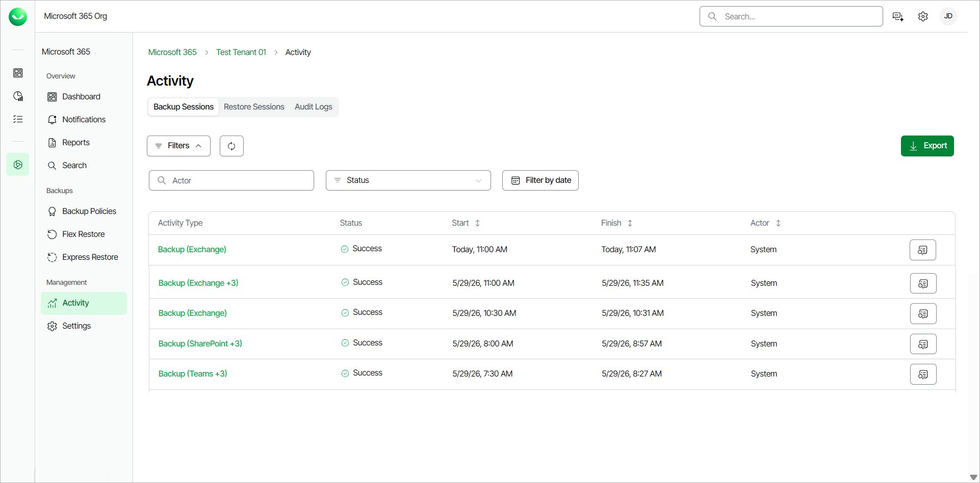Click '5/29/26, 7:30 AM' start cell
This screenshot has width=980, height=483.
point(482,374)
